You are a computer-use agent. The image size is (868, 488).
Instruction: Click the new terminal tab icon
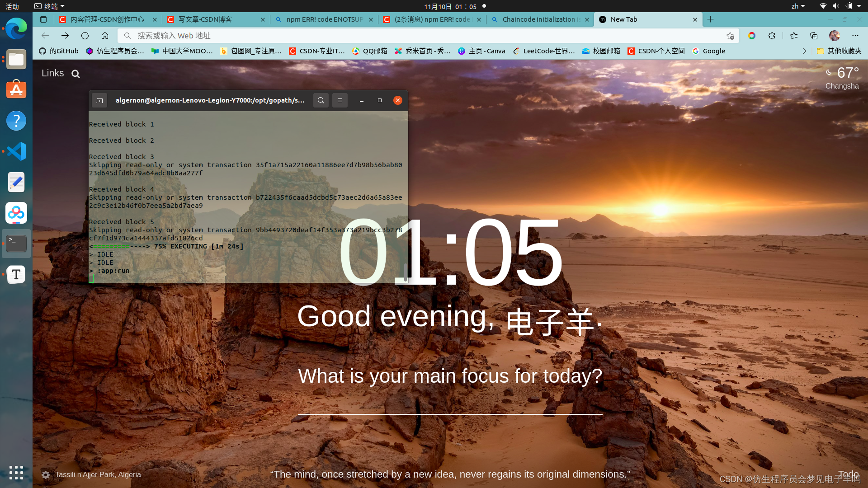tap(99, 100)
